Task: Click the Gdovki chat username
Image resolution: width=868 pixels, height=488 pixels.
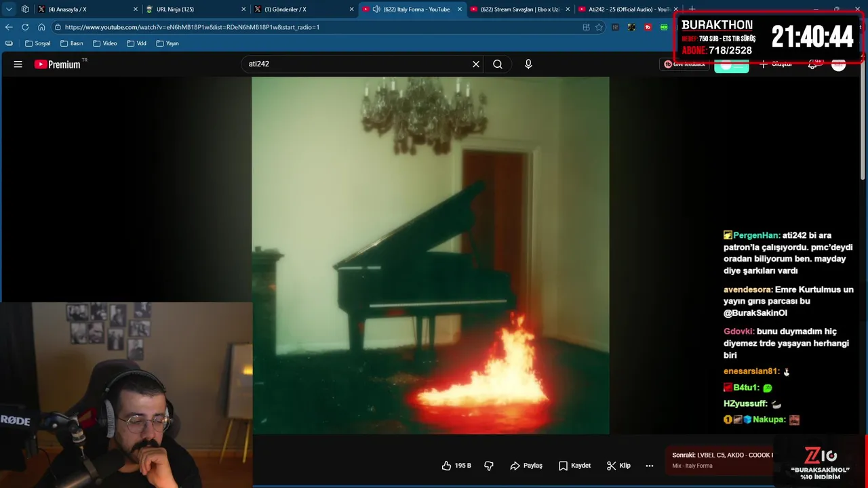Action: pos(738,331)
